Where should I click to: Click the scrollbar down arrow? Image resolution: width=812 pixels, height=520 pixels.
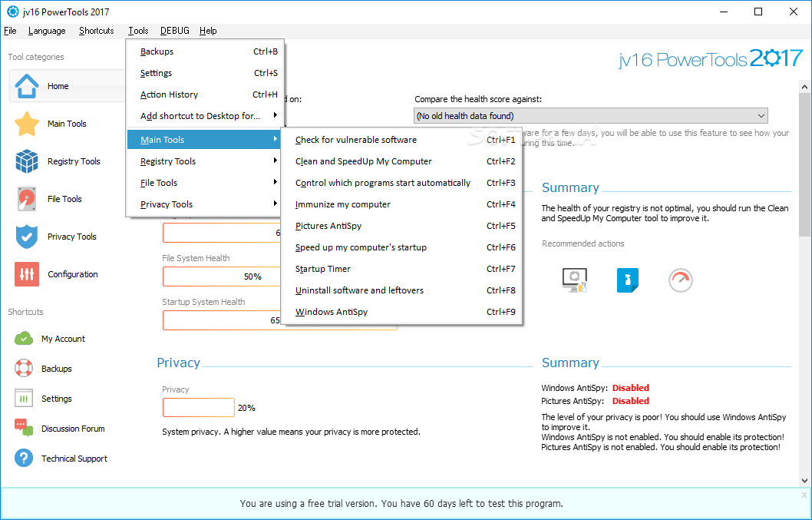[804, 481]
